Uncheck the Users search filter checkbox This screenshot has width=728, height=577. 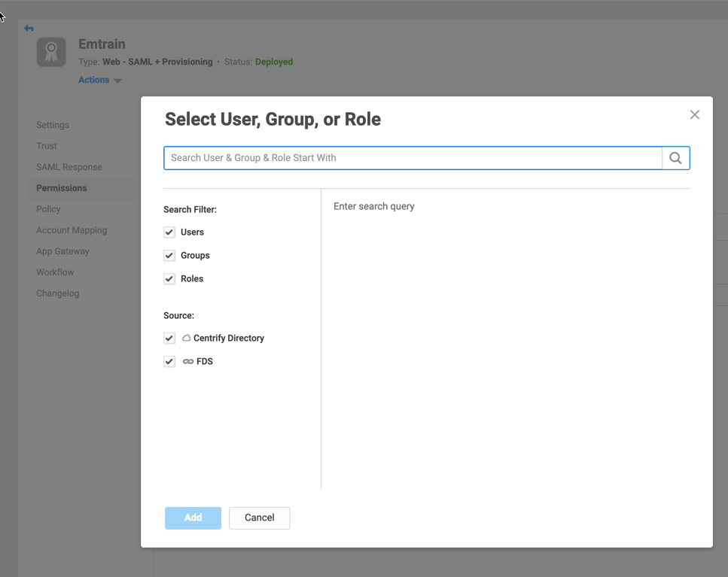click(169, 232)
